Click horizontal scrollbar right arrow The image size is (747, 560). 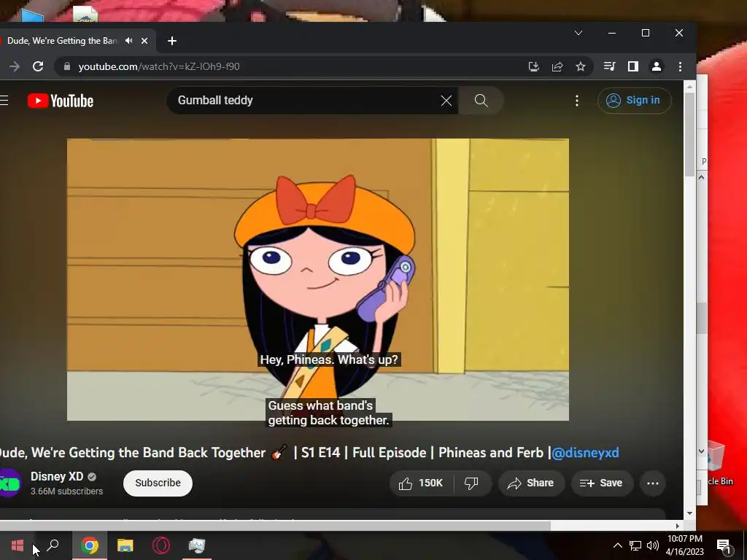[x=678, y=526]
